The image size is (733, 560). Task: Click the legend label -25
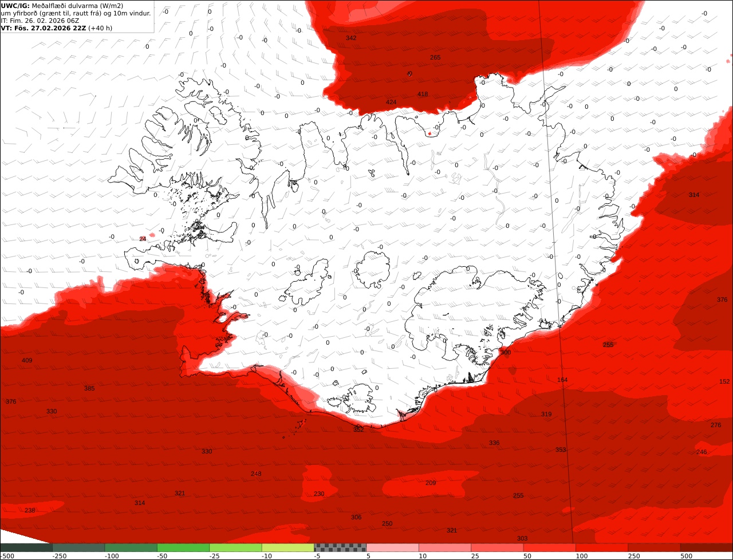[216, 556]
